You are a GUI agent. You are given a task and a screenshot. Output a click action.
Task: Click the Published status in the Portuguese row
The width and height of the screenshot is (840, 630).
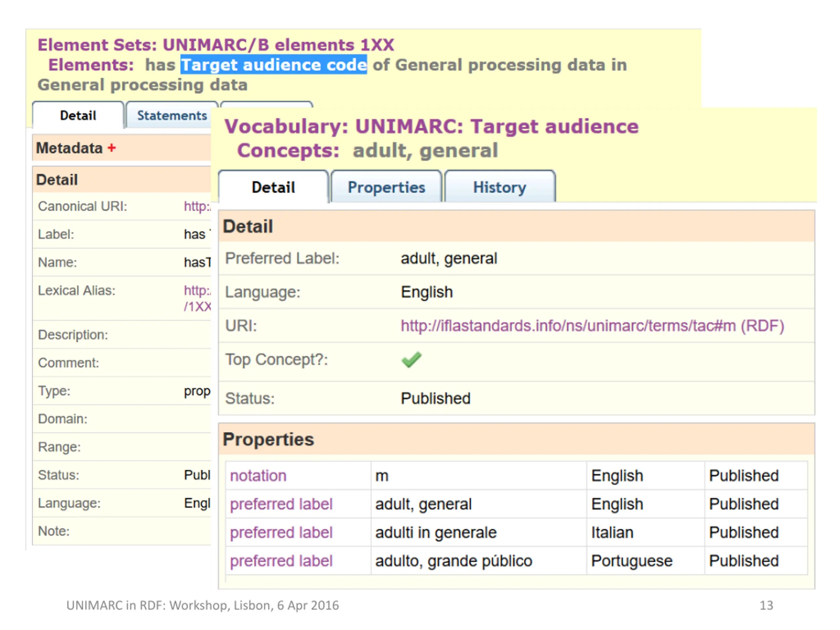(756, 561)
